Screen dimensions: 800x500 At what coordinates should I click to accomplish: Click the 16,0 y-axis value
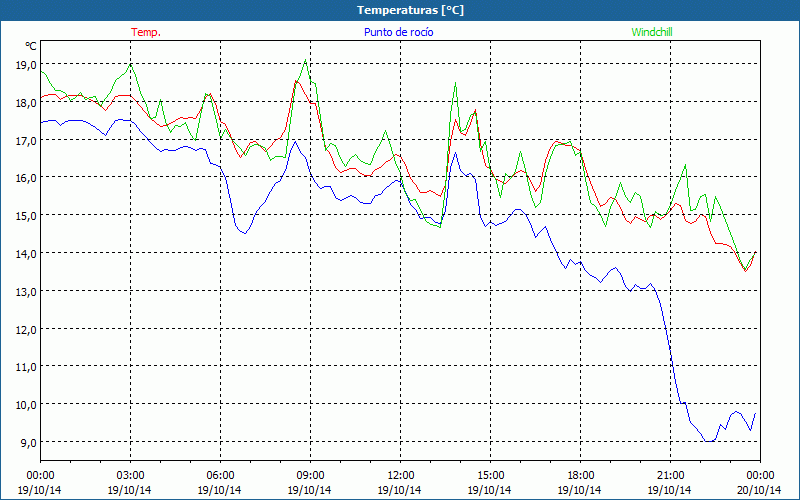tap(27, 178)
